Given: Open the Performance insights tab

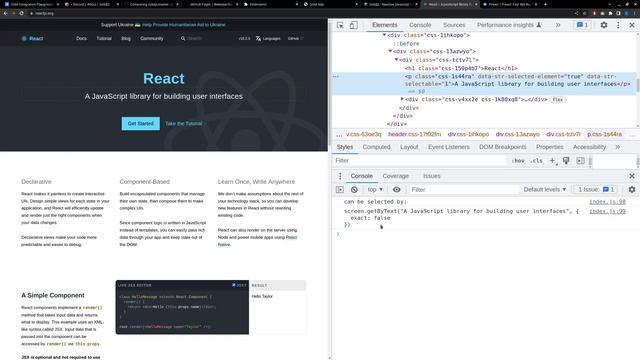Looking at the screenshot, I should [509, 25].
